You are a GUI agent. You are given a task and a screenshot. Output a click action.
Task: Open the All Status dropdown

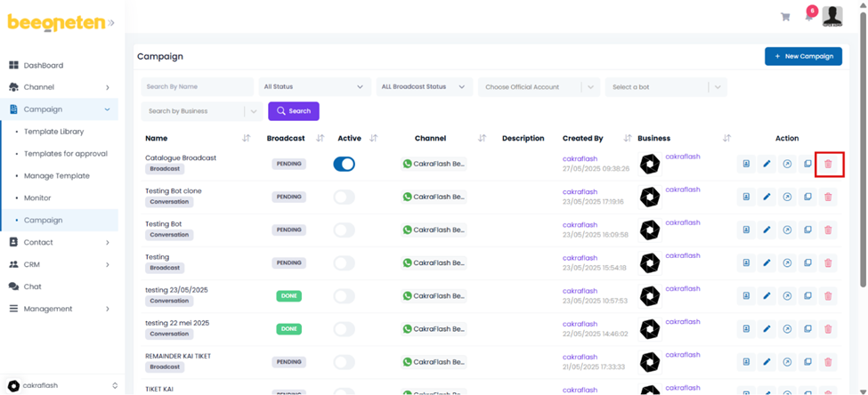313,87
